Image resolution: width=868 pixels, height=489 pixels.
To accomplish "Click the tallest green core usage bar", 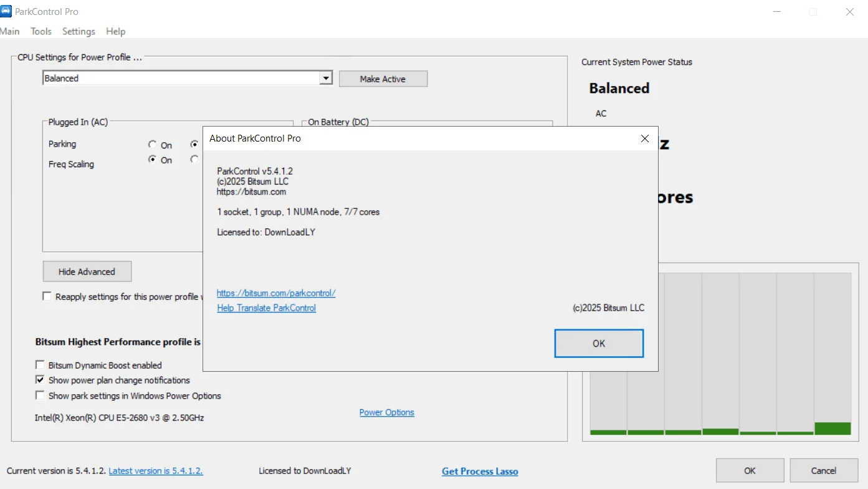I will point(832,428).
